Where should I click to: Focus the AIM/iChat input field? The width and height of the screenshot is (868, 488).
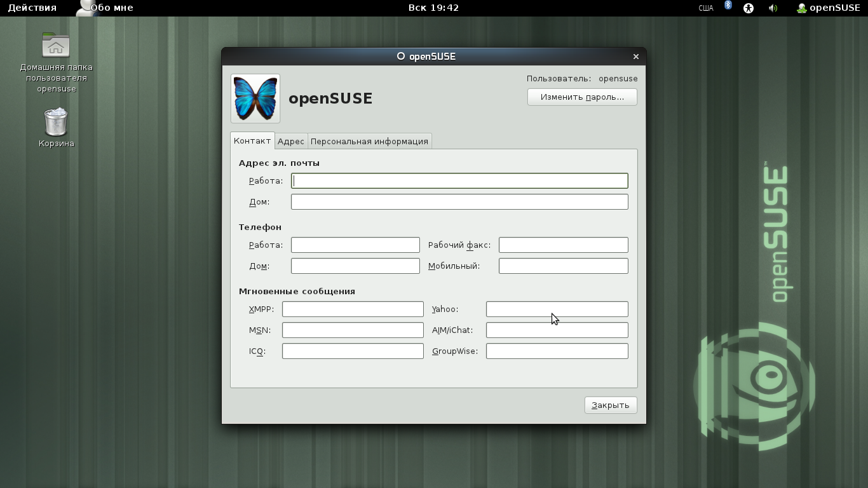pyautogui.click(x=557, y=330)
